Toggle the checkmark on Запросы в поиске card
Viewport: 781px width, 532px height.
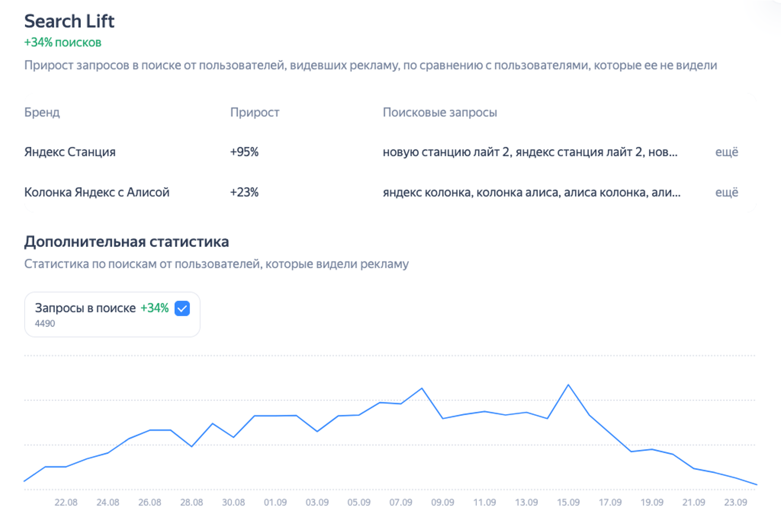point(183,308)
